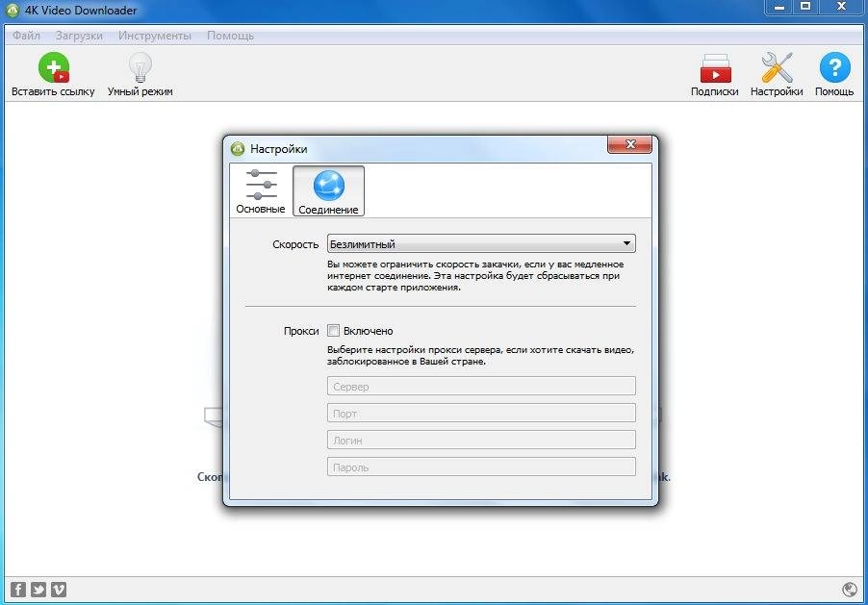
Task: Open the Загрузки menu
Action: coord(79,36)
